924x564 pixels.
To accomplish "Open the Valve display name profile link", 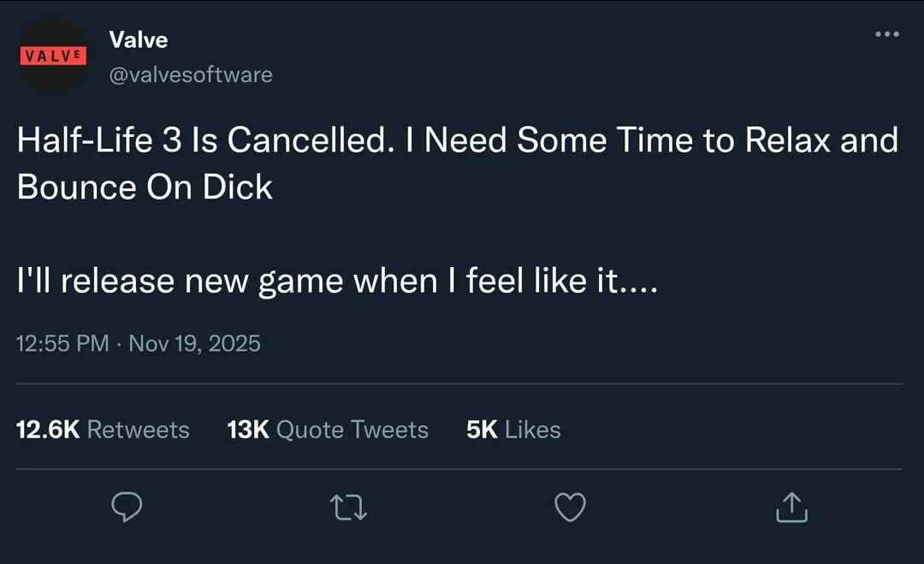I will [139, 39].
